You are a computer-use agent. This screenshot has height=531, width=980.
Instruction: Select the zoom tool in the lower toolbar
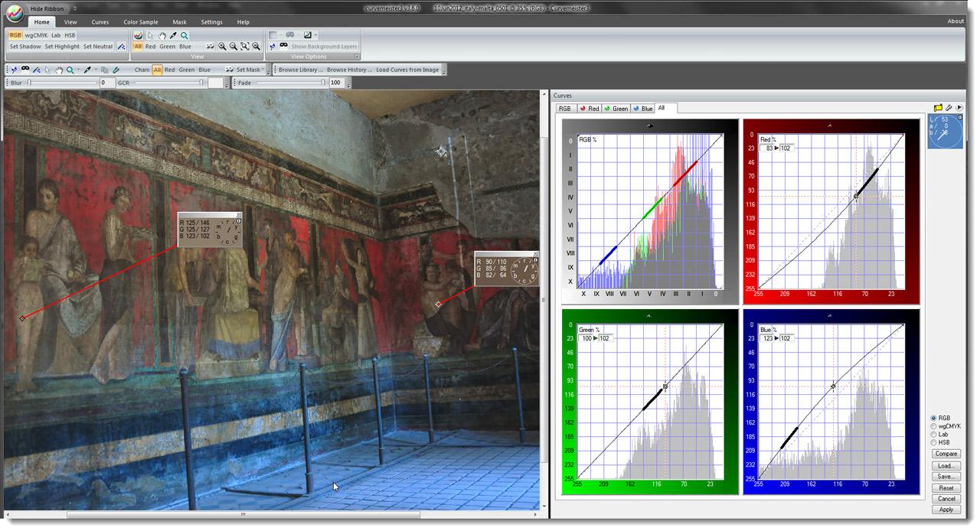tap(70, 70)
